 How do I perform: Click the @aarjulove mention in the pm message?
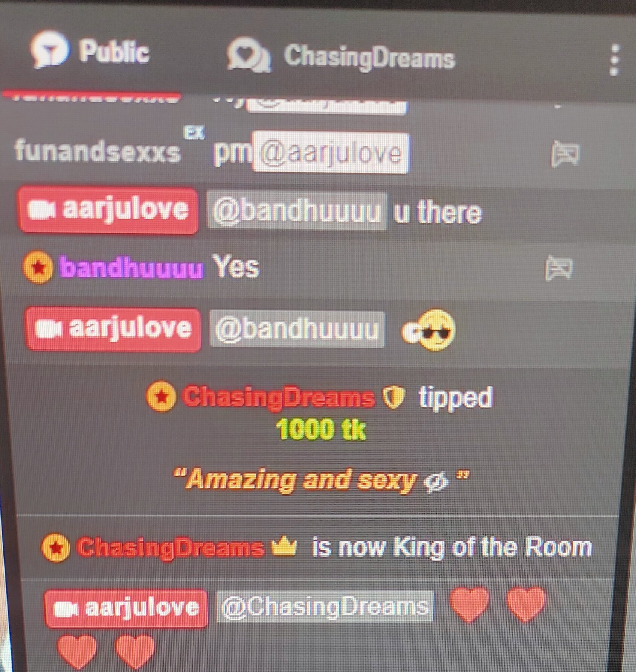point(331,153)
